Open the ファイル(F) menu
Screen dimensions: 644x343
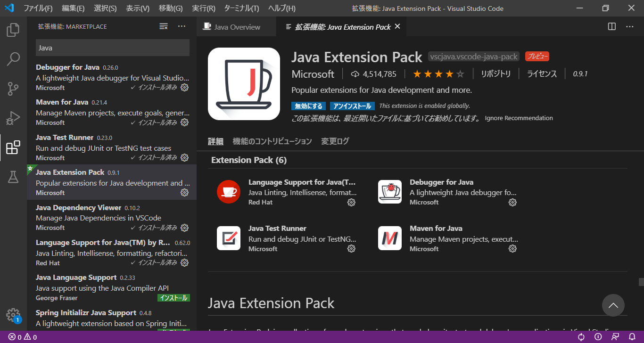[x=38, y=8]
